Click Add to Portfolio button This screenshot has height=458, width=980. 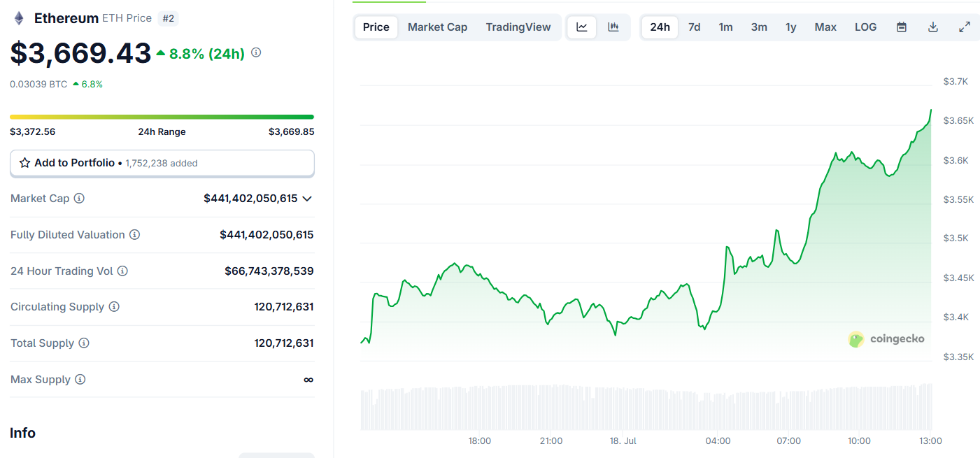162,163
